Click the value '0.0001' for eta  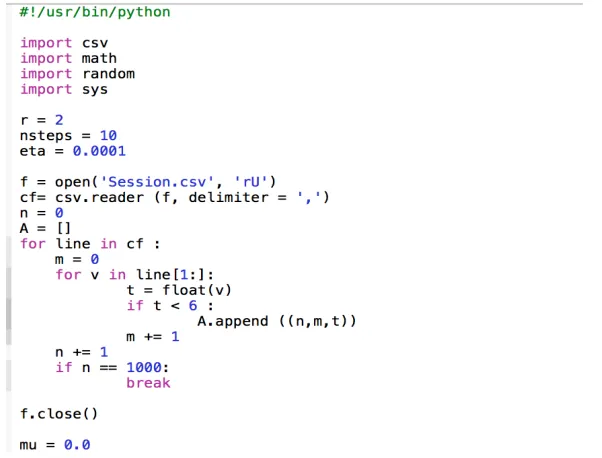(x=99, y=151)
